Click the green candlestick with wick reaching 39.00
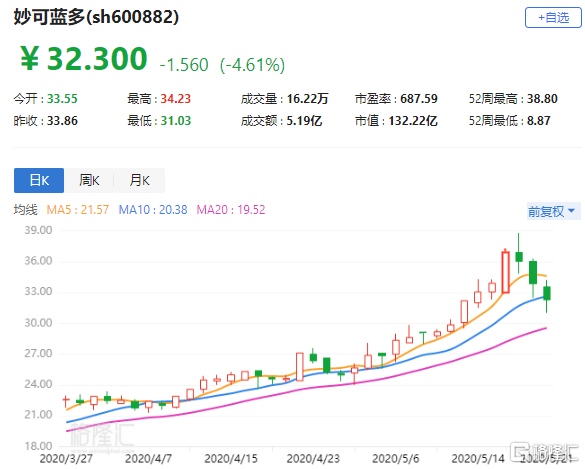Image resolution: width=585 pixels, height=469 pixels. coord(519,257)
